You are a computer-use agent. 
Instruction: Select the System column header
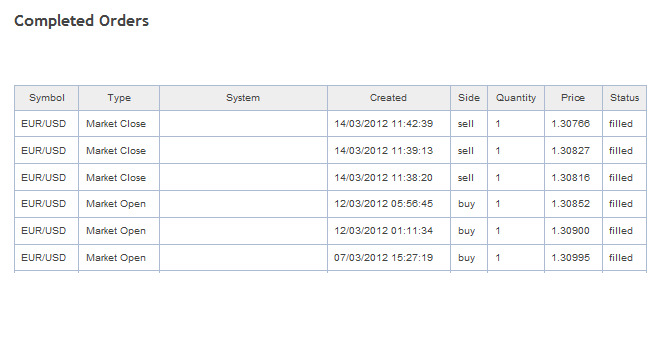[x=243, y=98]
